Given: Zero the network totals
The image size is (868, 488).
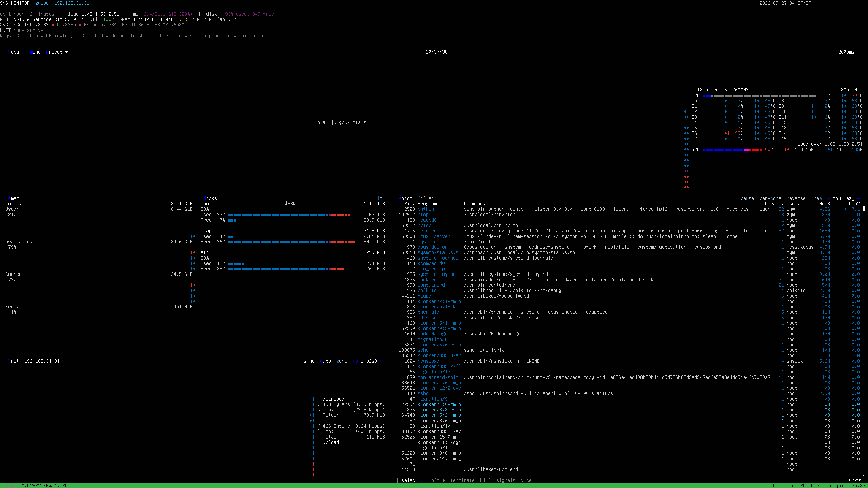Looking at the screenshot, I should tap(342, 361).
